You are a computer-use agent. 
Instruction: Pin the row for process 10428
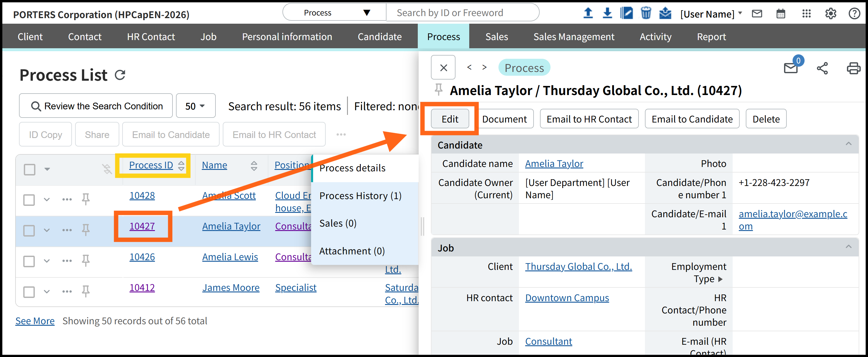(x=86, y=199)
